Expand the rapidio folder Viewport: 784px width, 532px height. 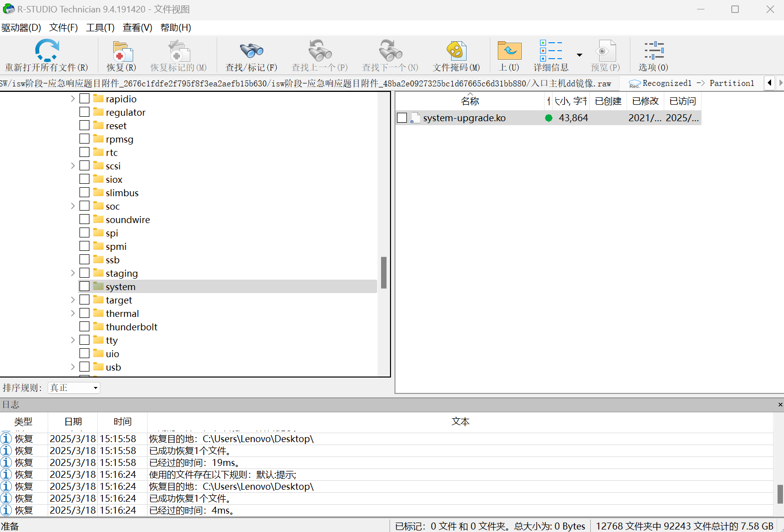pos(73,99)
